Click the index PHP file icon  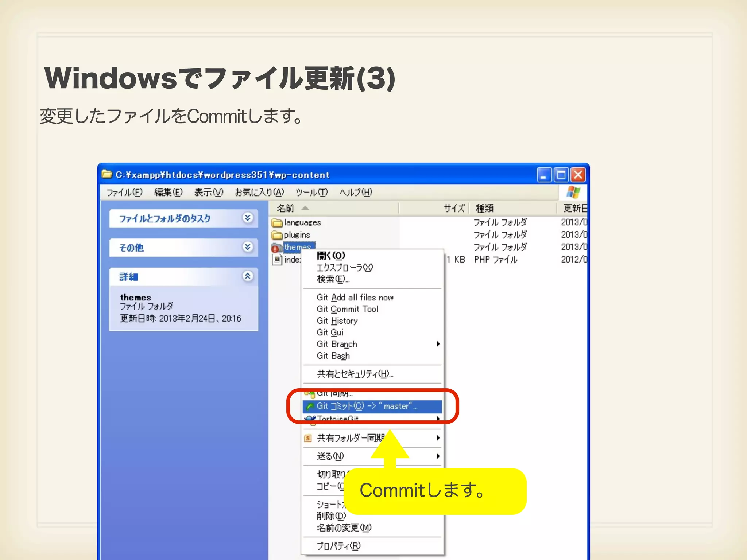point(277,260)
